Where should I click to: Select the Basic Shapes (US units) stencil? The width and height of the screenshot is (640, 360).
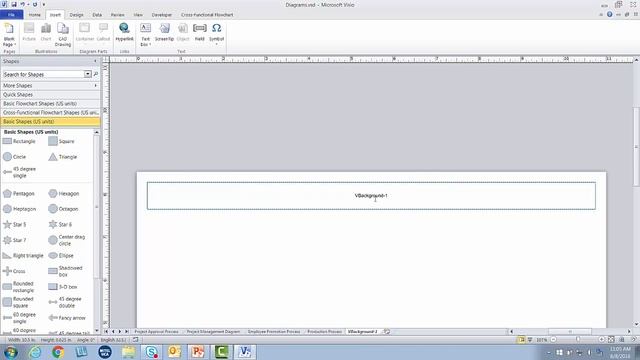point(50,122)
